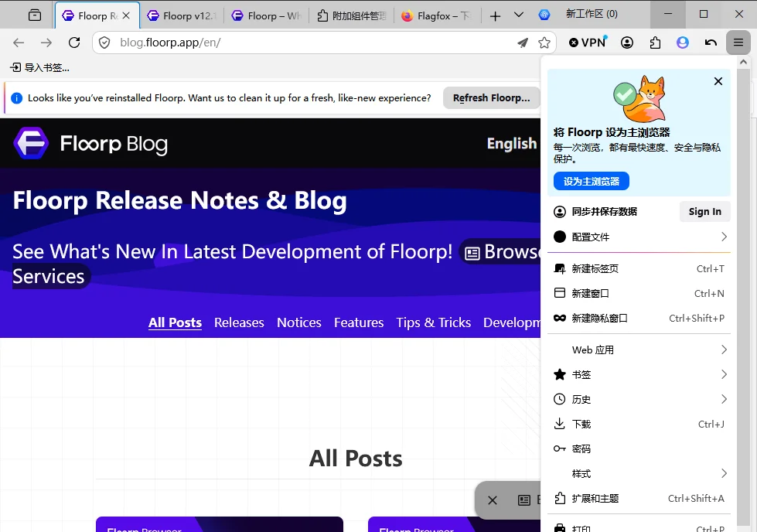Open the Releases category link
Screen dimensions: 757x532
239,322
